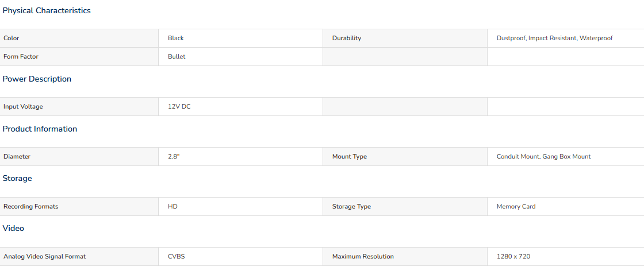This screenshot has height=270, width=644.
Task: Click the Input Voltage label
Action: tap(23, 107)
